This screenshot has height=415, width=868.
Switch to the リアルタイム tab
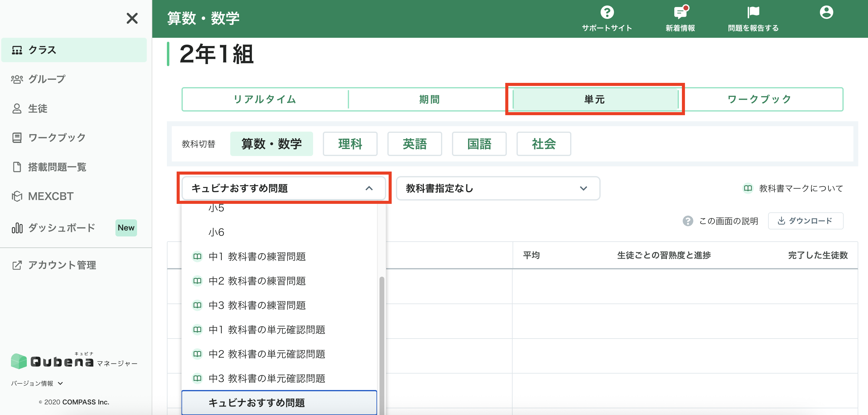(265, 99)
